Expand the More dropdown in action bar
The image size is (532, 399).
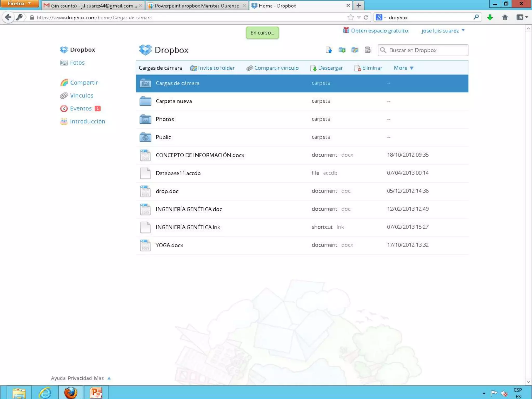[403, 68]
